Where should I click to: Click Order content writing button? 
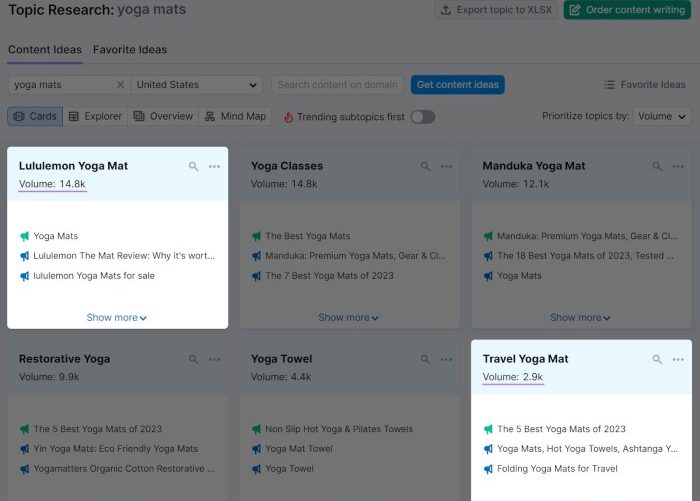(x=628, y=10)
